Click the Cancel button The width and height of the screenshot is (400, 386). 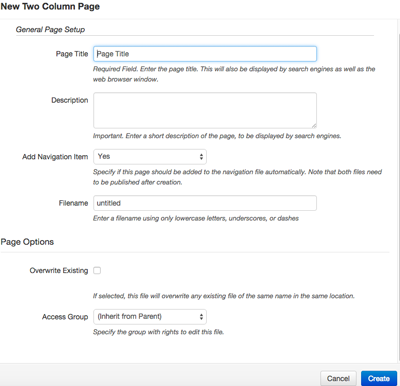338,378
